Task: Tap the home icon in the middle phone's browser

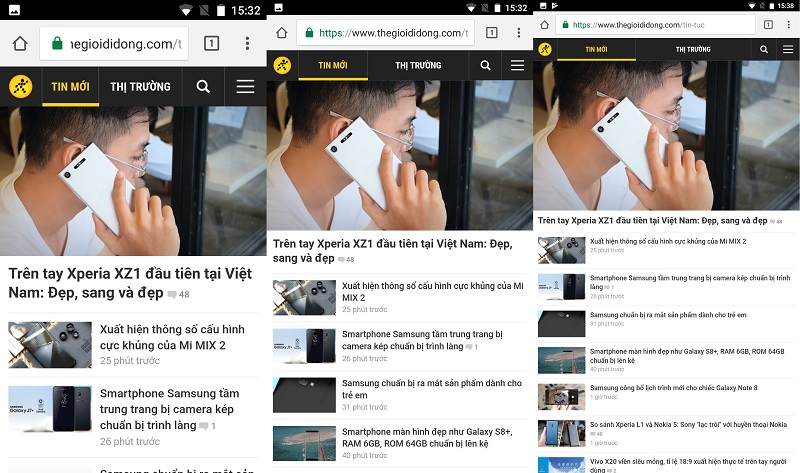Action: pos(282,33)
